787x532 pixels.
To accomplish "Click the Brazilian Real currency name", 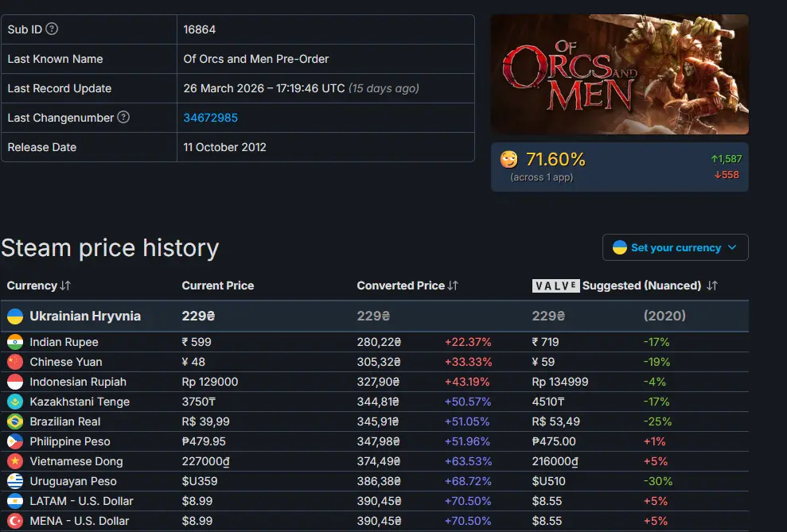I will coord(64,421).
